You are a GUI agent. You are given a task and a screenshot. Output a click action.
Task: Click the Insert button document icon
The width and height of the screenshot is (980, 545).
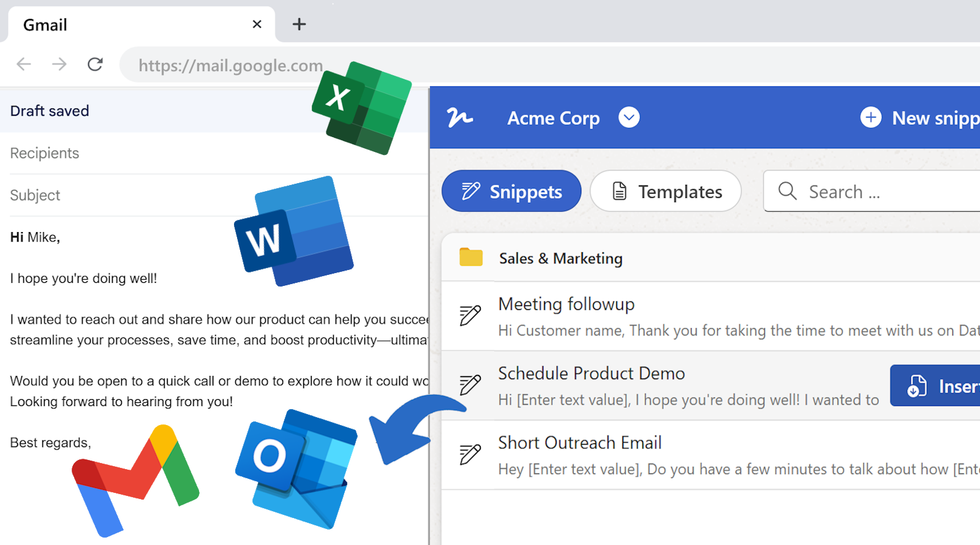click(917, 386)
